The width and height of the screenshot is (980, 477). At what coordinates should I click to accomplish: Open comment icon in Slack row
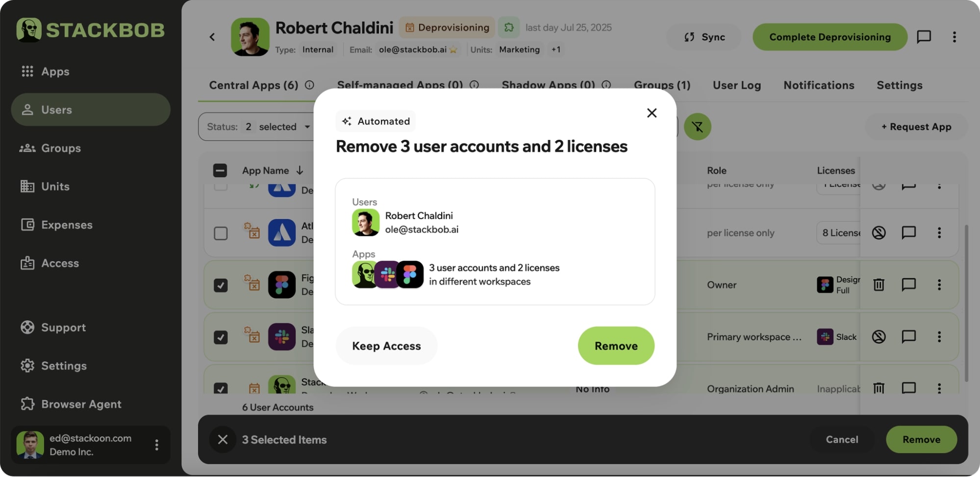point(908,336)
